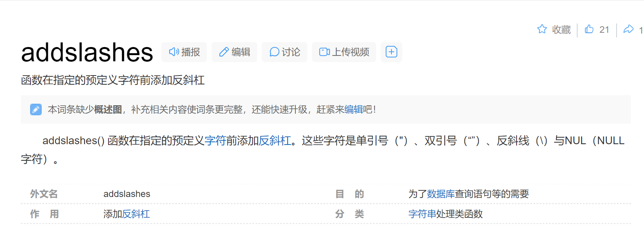This screenshot has width=644, height=234.
Task: Open the 编辑 link in the notice bar
Action: pyautogui.click(x=354, y=109)
